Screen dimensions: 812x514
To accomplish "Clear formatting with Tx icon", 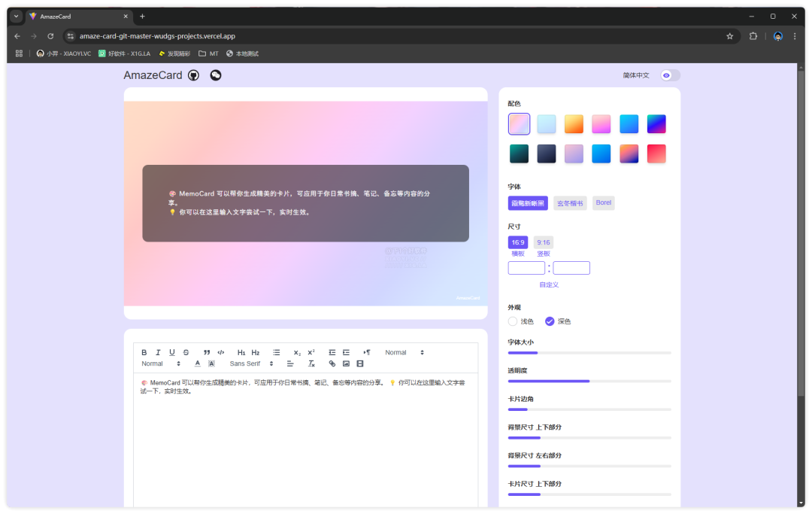I will click(311, 363).
